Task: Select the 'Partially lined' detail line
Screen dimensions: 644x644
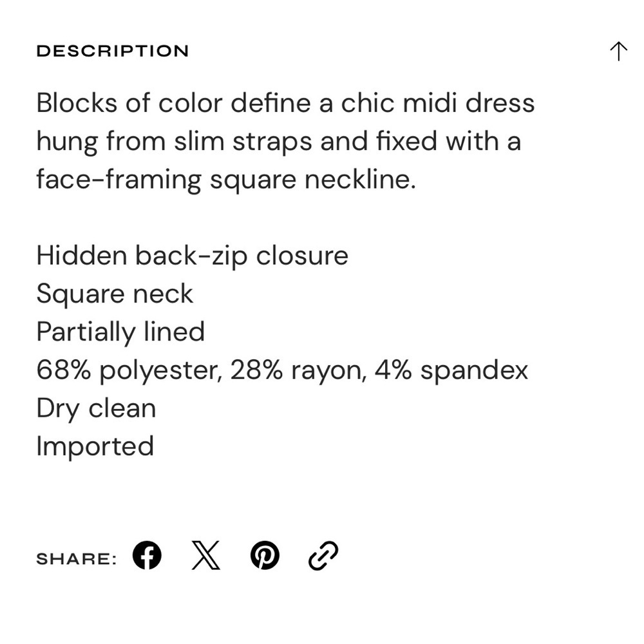Action: (x=120, y=332)
